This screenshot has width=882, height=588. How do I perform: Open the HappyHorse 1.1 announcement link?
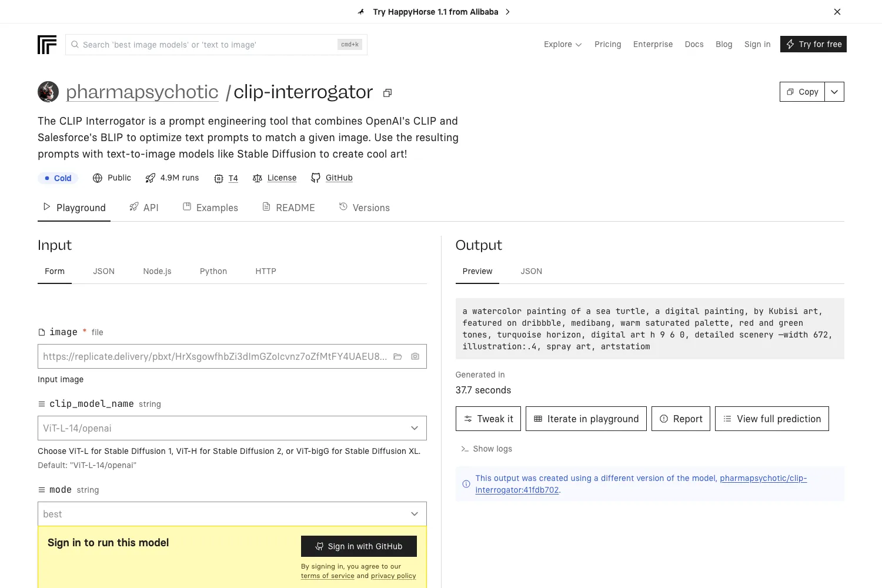[434, 12]
